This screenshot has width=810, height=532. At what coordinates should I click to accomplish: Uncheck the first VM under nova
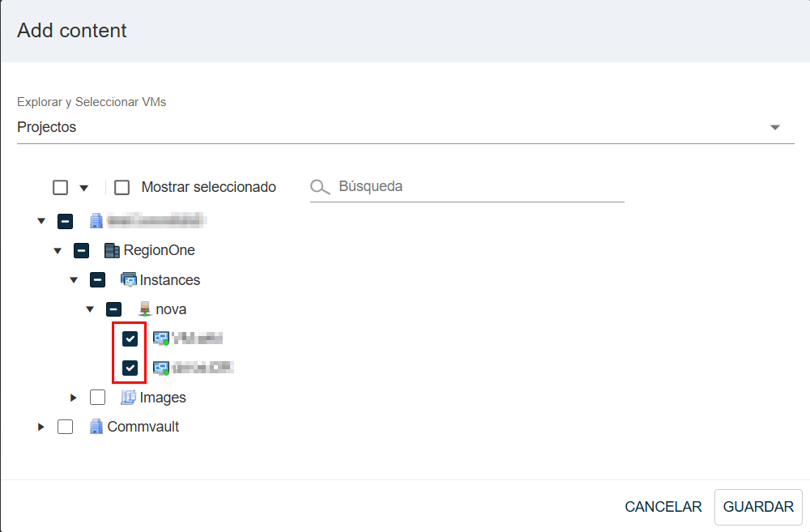[130, 338]
